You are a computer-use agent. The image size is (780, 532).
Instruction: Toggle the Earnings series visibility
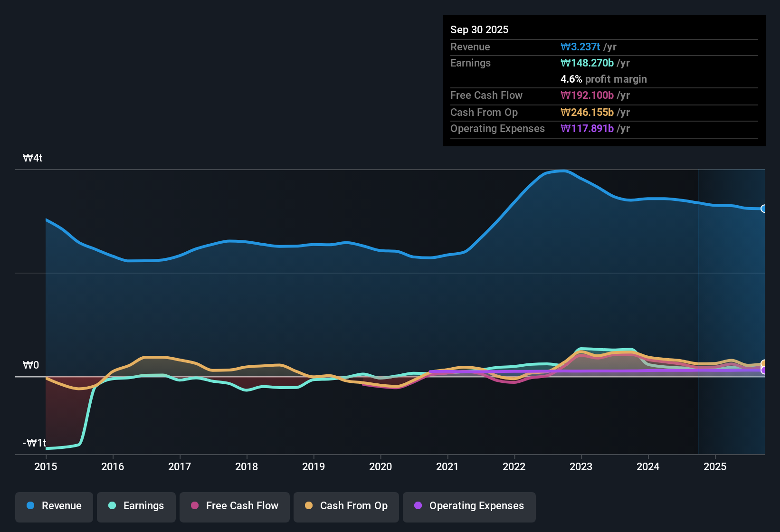pyautogui.click(x=136, y=506)
